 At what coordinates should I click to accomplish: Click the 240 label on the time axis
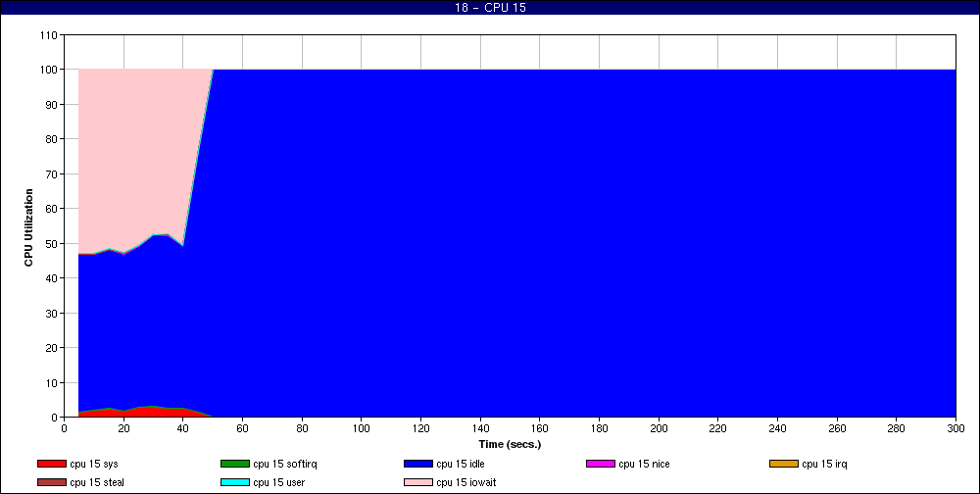click(x=777, y=428)
